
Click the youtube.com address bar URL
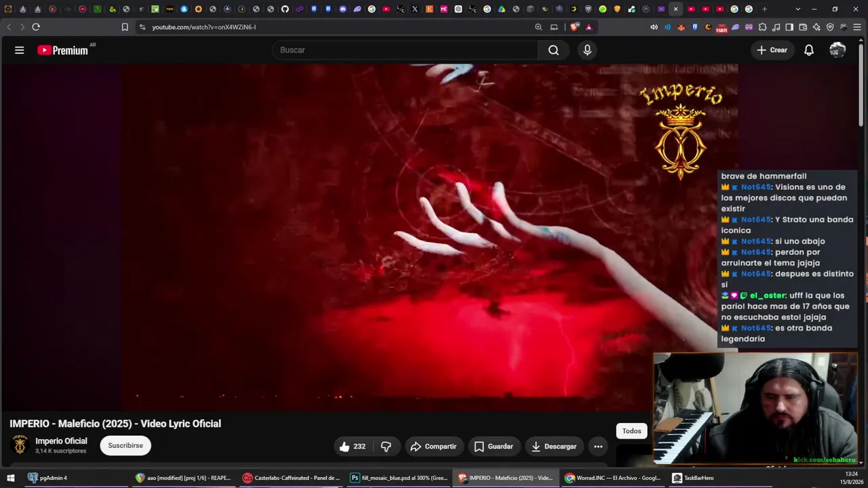[x=203, y=27]
